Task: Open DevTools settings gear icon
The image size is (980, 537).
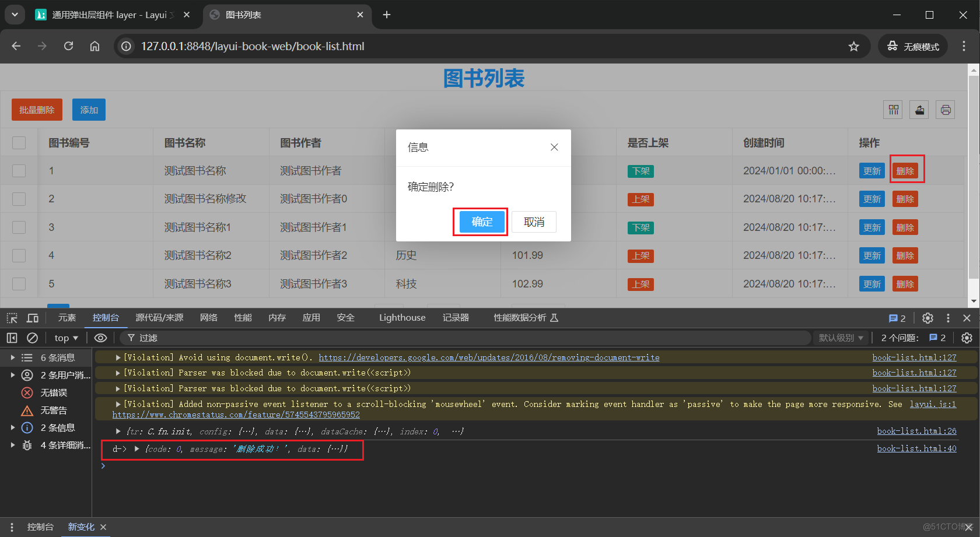Action: 928,318
